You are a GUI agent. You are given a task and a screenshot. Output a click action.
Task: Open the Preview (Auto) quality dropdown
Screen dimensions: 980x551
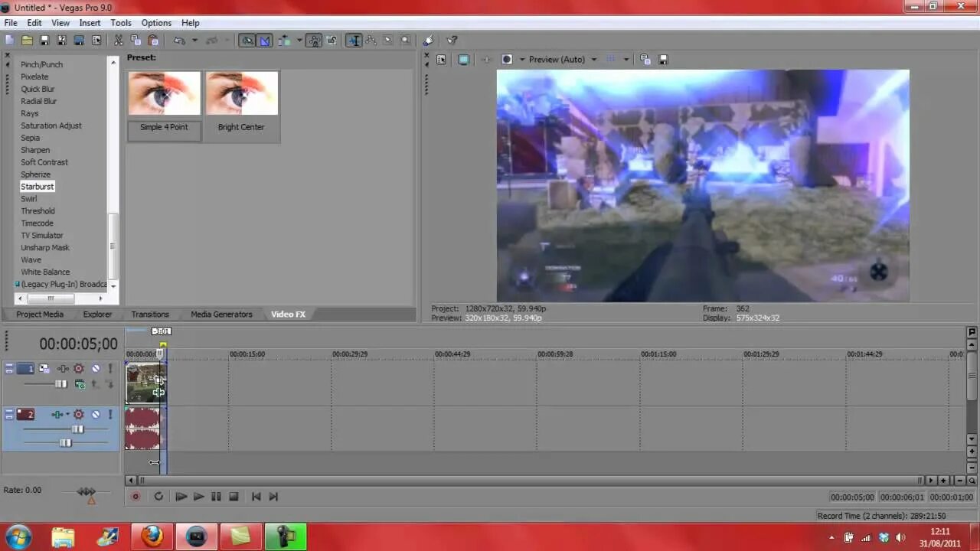(594, 59)
